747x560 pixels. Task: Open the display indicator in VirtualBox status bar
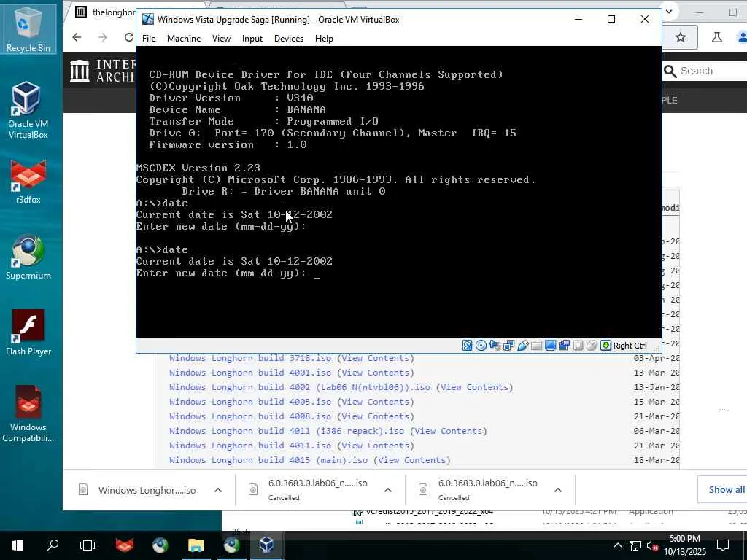point(550,346)
